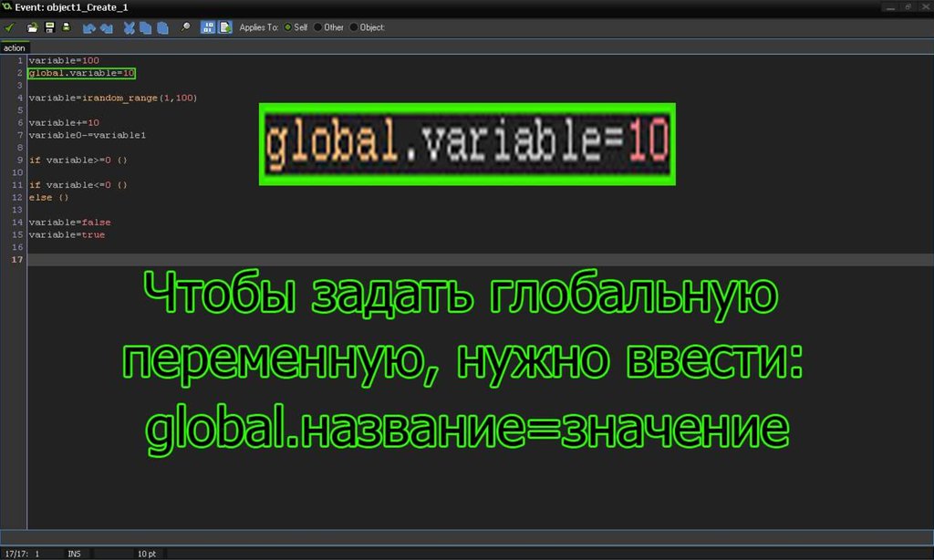The height and width of the screenshot is (560, 934).
Task: Copy the selected code
Action: [x=146, y=27]
